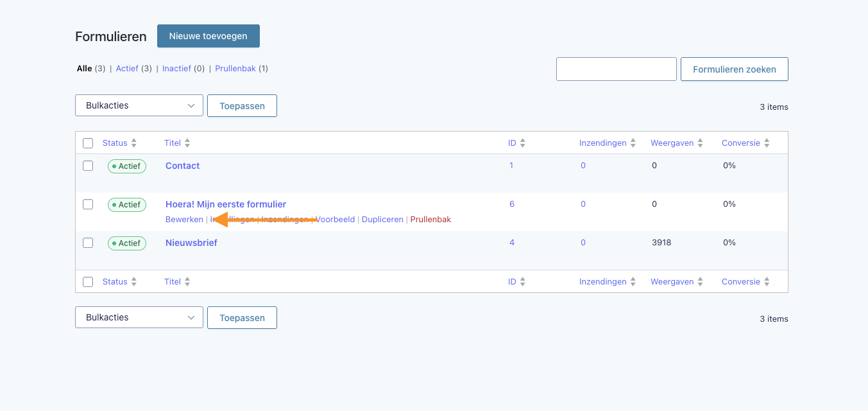Show only Actief forms filter
This screenshot has width=868, height=411.
[127, 69]
